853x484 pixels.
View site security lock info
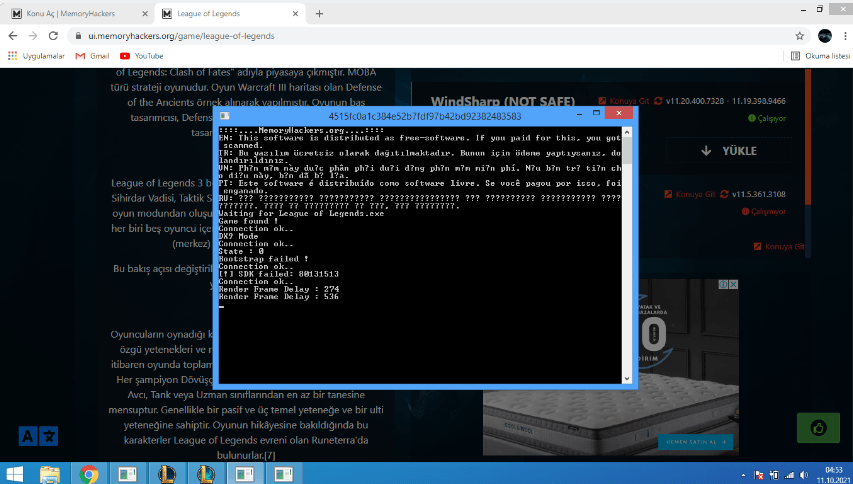point(78,36)
